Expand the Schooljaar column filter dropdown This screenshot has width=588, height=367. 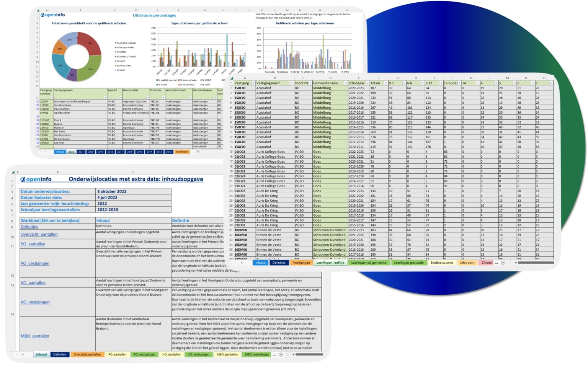(x=367, y=83)
